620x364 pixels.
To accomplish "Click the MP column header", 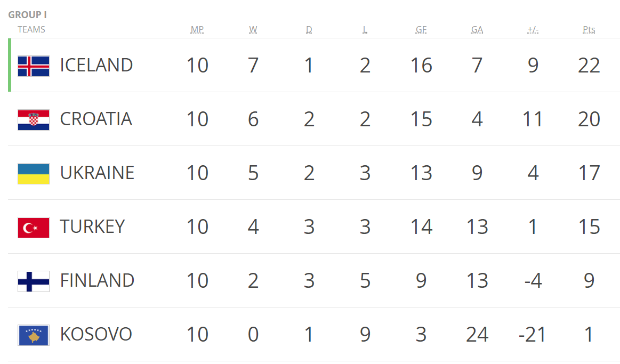I will click(197, 30).
